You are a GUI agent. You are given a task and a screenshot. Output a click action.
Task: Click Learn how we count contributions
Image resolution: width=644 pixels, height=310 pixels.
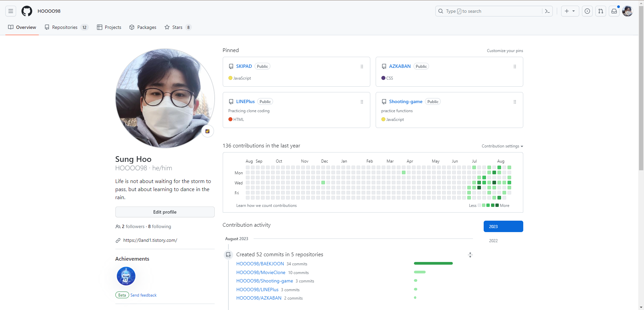pos(267,206)
